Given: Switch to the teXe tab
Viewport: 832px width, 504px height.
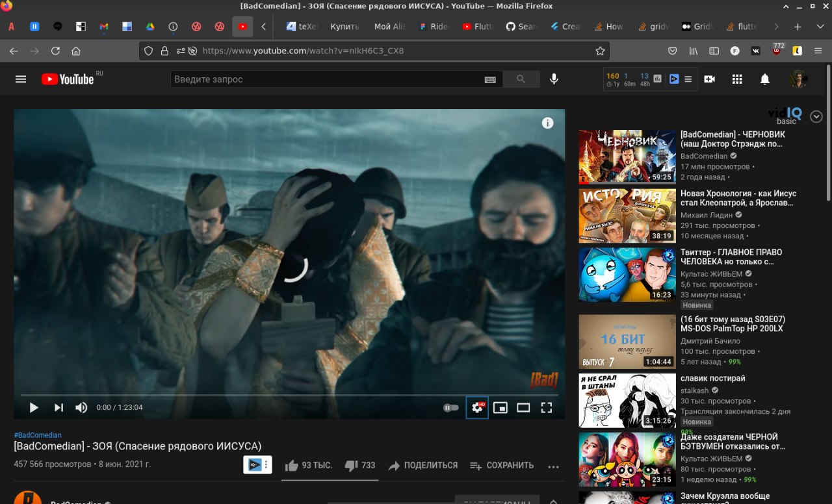Looking at the screenshot, I should pos(301,27).
